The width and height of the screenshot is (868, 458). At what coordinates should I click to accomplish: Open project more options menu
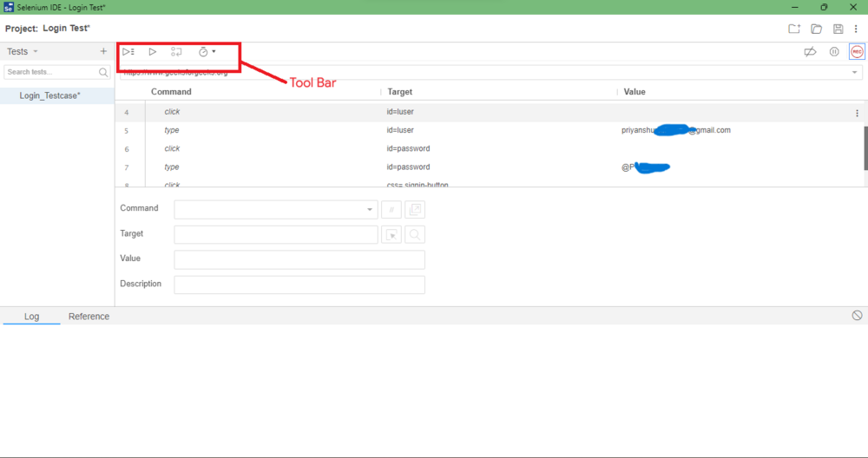(856, 29)
